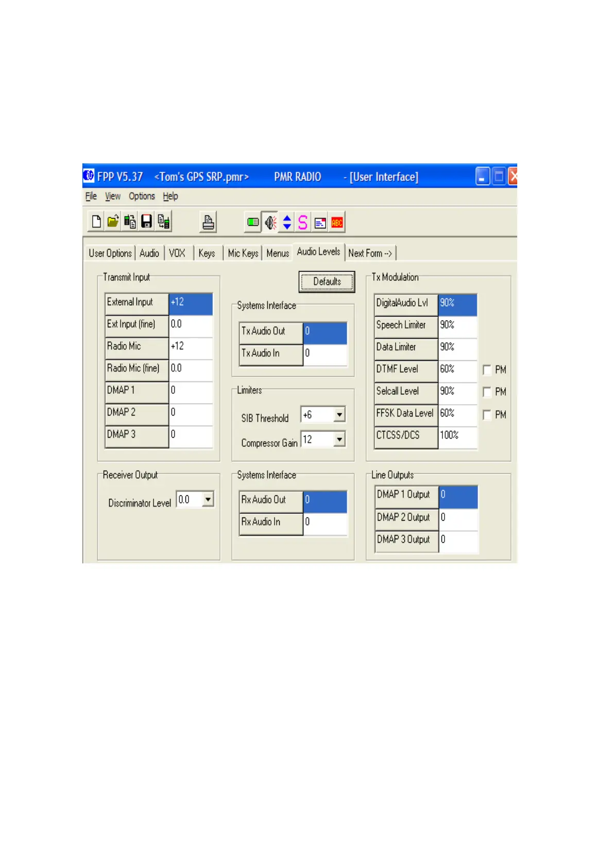Open the File menu
This screenshot has width=613, height=868.
click(91, 196)
